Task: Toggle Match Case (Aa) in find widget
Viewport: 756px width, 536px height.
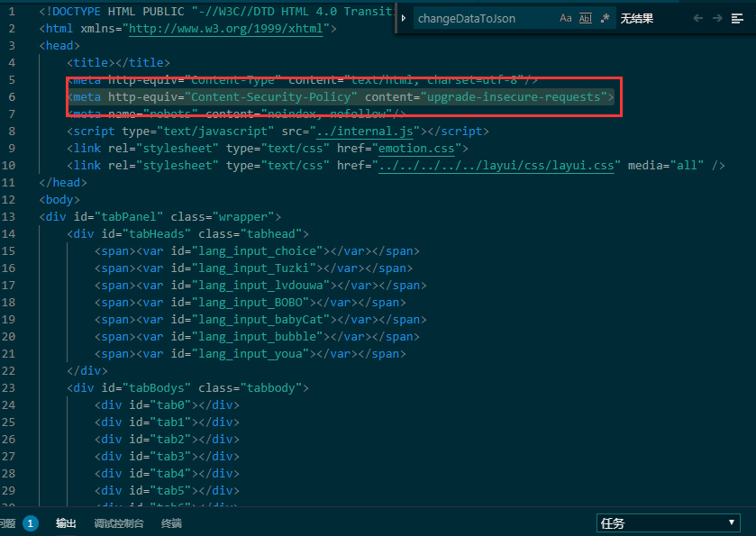Action: 566,18
